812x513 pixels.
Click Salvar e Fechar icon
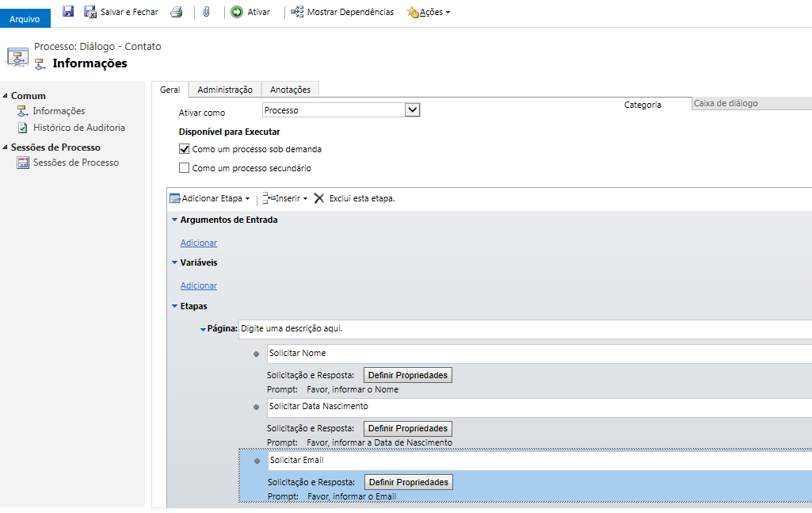pyautogui.click(x=90, y=12)
